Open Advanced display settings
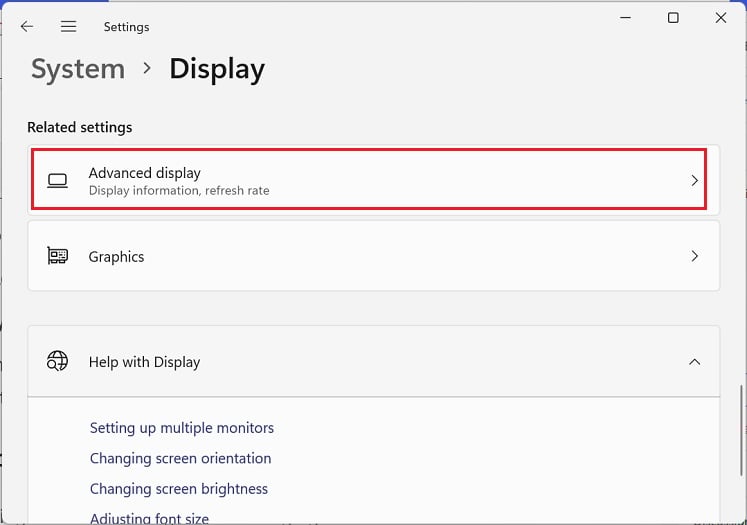The width and height of the screenshot is (747, 525). pos(370,181)
